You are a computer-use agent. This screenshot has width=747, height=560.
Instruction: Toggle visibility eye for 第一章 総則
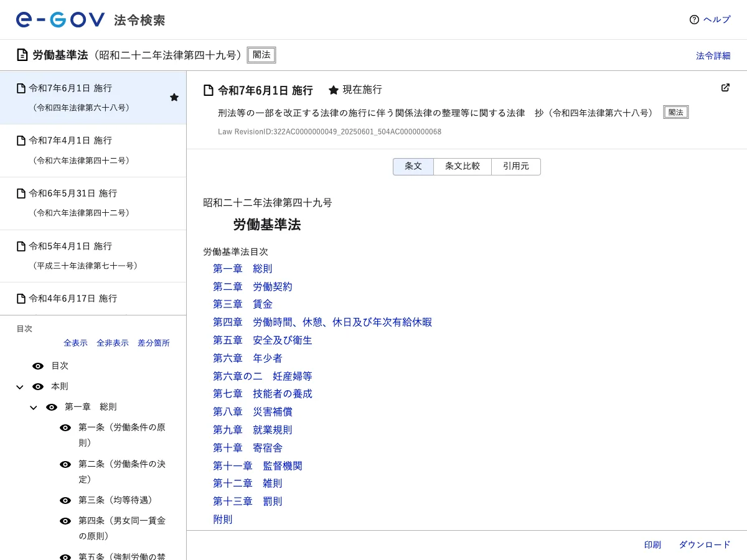tap(52, 407)
